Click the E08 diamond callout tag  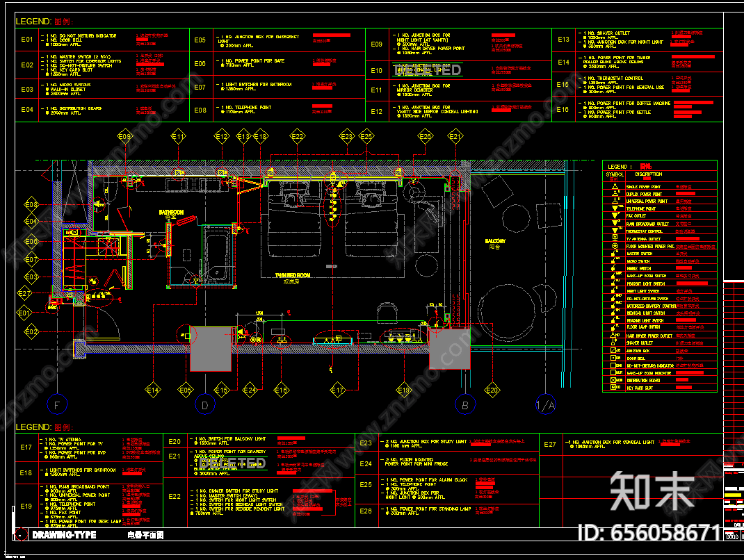(31, 205)
